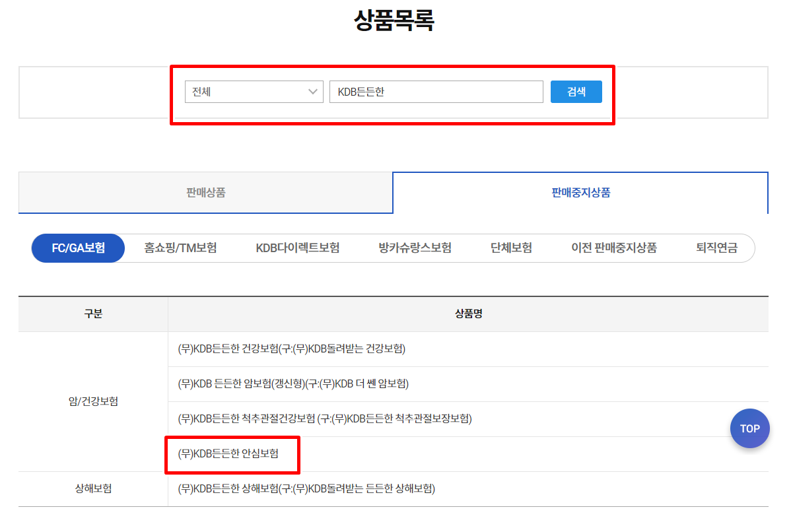
Task: Open (무)KDB든든한 건강보험 product link
Action: coord(292,349)
